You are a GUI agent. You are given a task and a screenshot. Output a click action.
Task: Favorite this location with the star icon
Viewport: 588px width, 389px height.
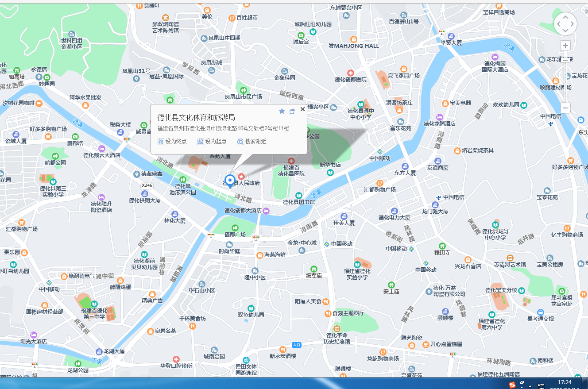tap(282, 112)
